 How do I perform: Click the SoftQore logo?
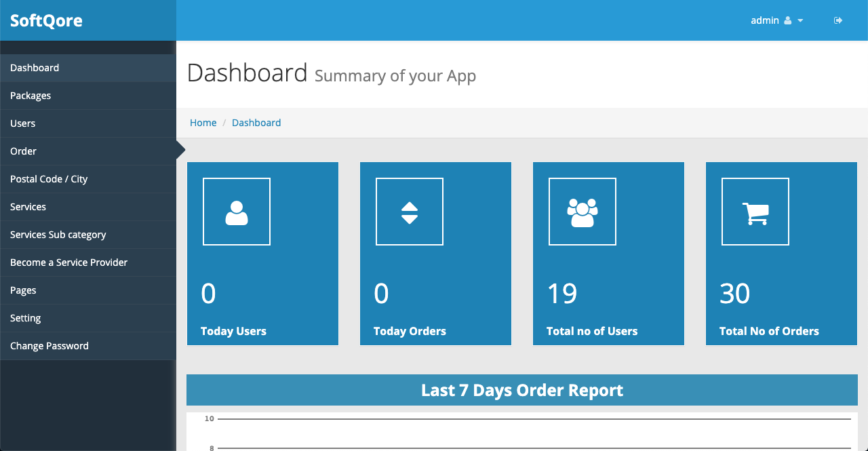click(x=46, y=20)
